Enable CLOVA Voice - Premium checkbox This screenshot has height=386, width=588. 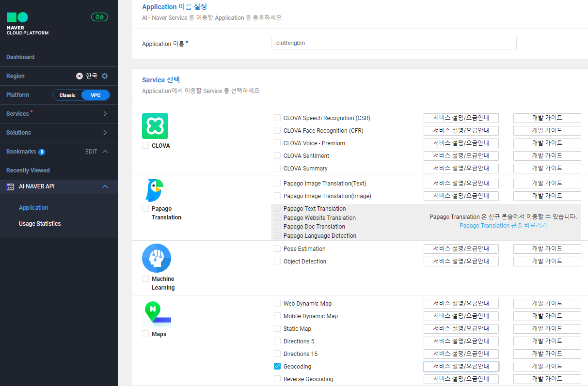pyautogui.click(x=277, y=143)
